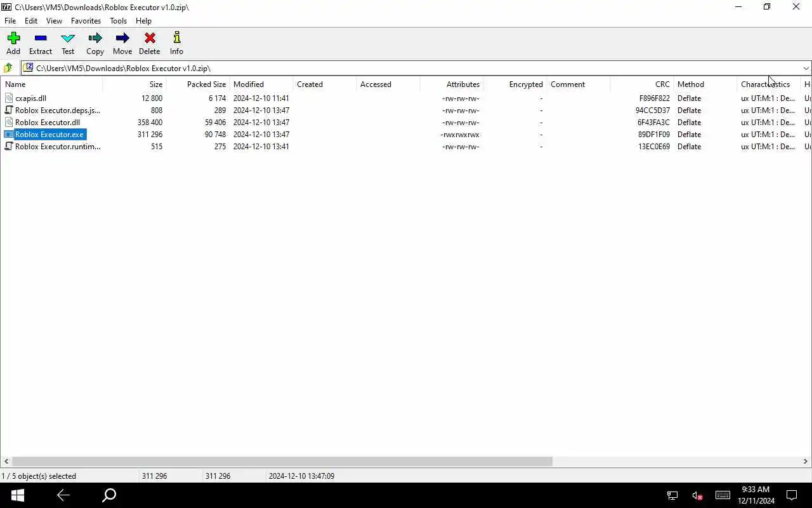The height and width of the screenshot is (508, 812).
Task: Click the scrollbar right arrow
Action: click(806, 462)
